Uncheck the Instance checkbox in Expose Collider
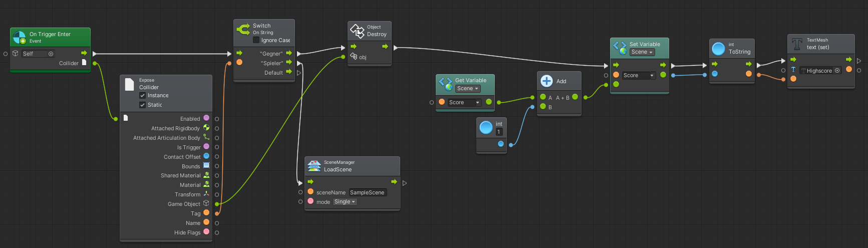The width and height of the screenshot is (868, 248). click(x=143, y=95)
